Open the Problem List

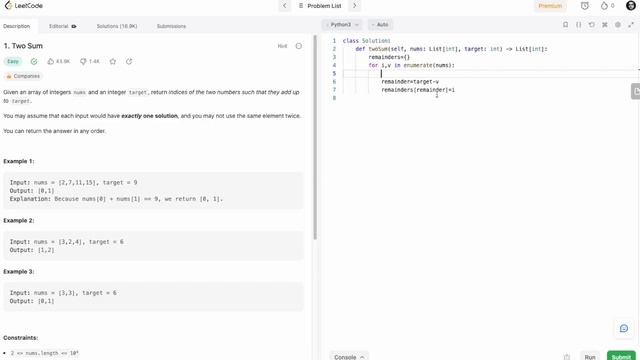tap(320, 6)
